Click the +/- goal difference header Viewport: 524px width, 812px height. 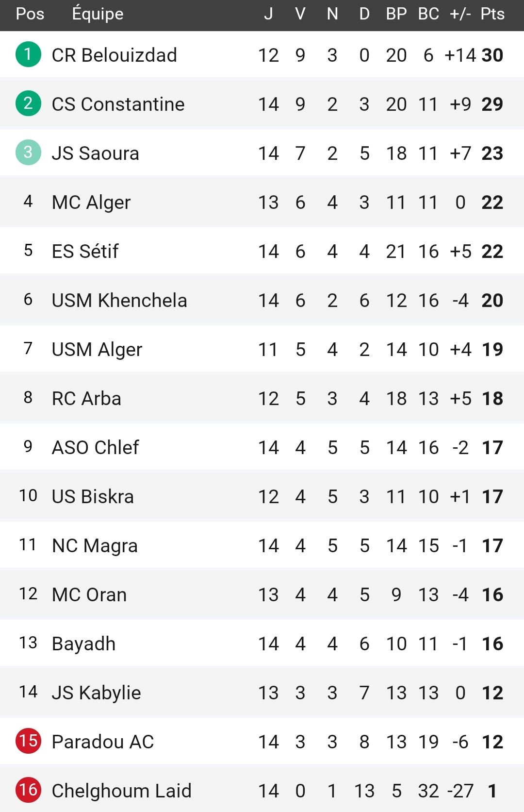point(460,14)
